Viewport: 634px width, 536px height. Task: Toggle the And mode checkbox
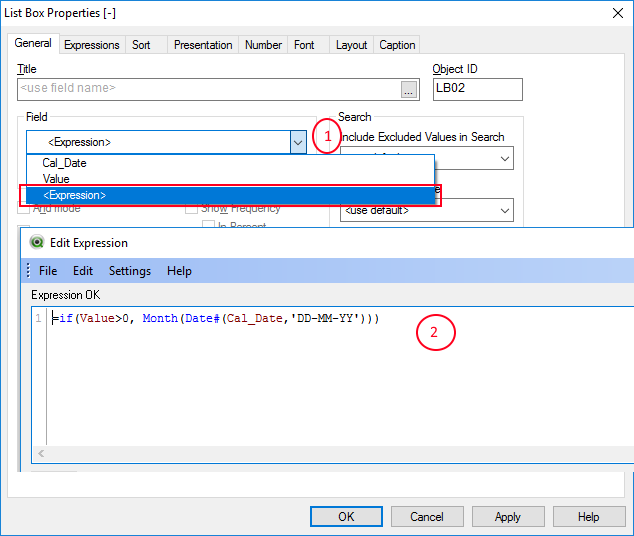(x=24, y=209)
